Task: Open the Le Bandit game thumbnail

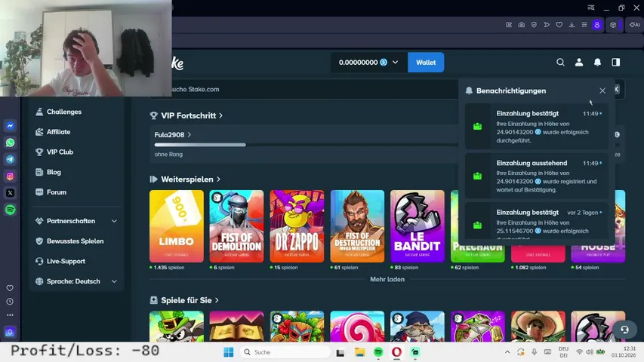Action: (x=418, y=226)
